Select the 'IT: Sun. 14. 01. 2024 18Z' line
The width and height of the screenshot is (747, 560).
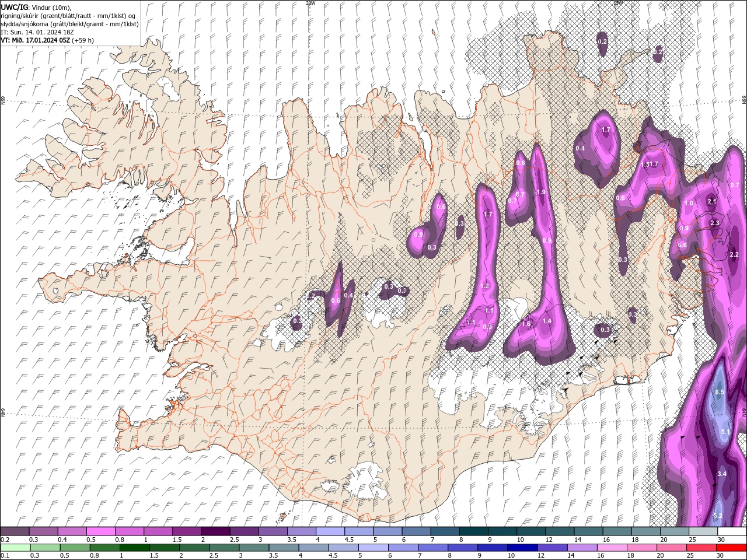coord(37,32)
